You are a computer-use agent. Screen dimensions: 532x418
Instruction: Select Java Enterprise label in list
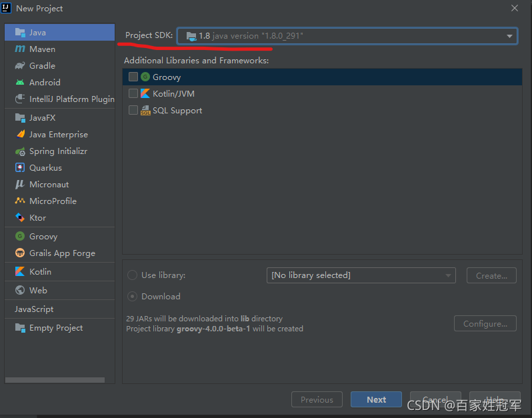pos(59,135)
